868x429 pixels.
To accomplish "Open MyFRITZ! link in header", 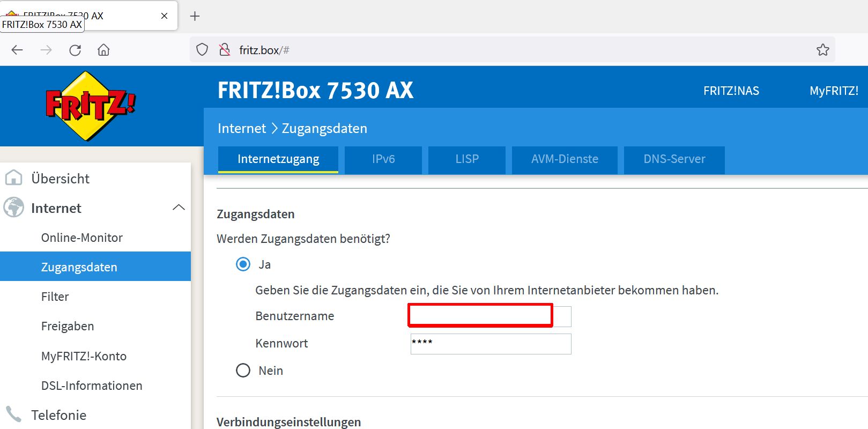I will (834, 91).
